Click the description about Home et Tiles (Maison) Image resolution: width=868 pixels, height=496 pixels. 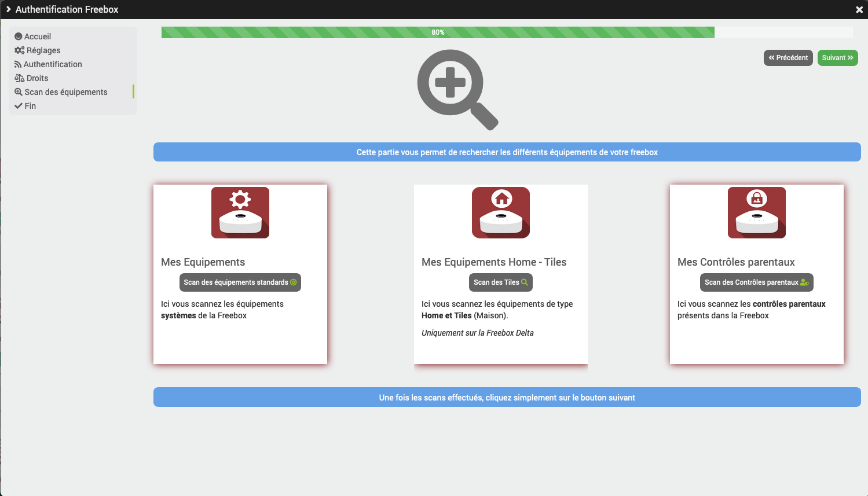[x=497, y=310]
